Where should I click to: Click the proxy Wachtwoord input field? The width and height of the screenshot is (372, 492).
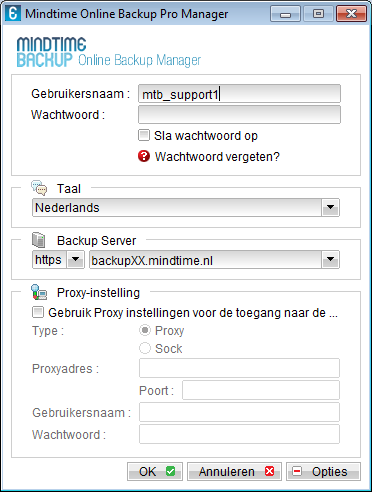239,434
